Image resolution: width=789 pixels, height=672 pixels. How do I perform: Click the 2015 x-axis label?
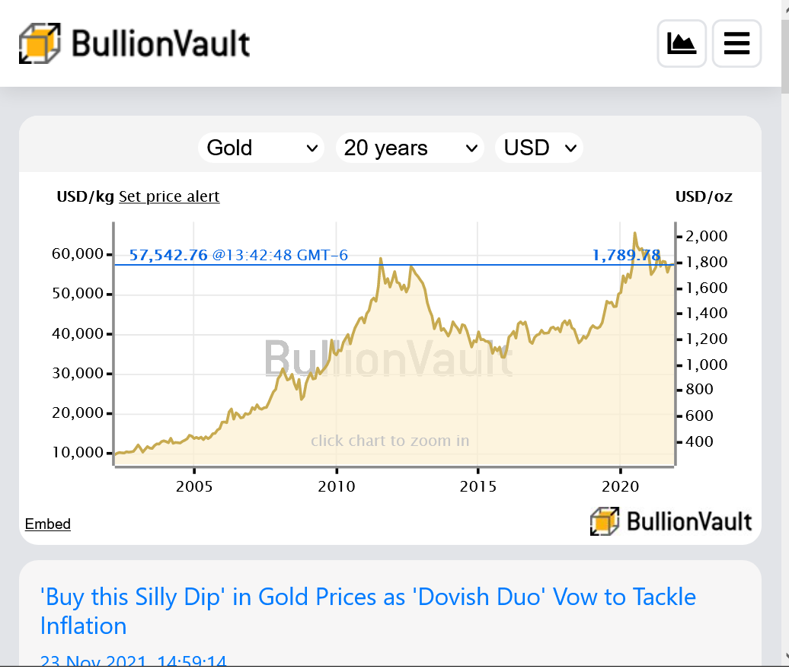[x=478, y=486]
